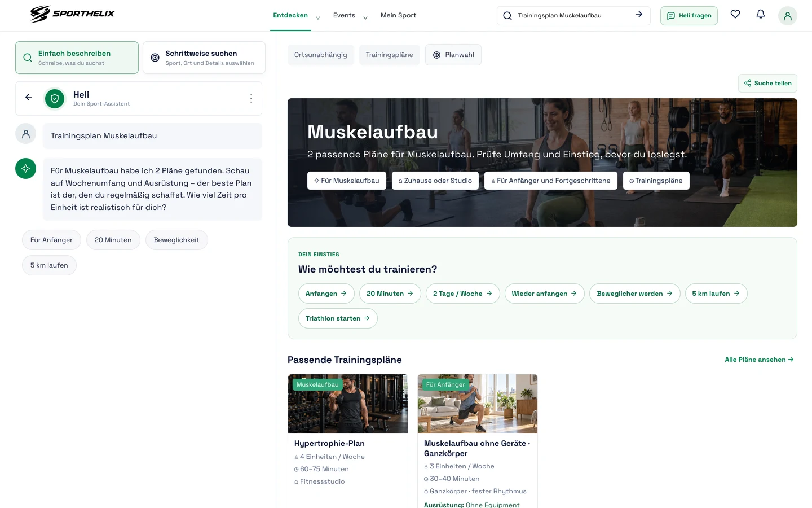Choose the Für Anfänger suggestion chip
The height and width of the screenshot is (508, 812).
click(51, 240)
